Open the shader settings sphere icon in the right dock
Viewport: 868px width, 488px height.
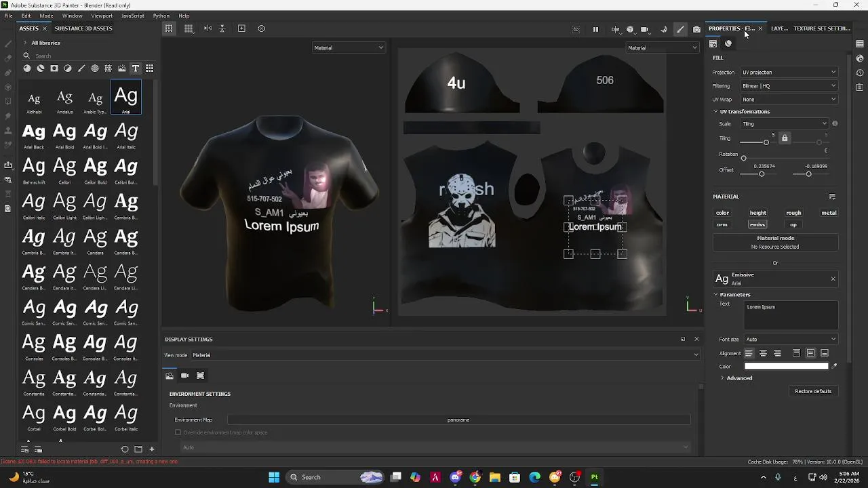[860, 58]
